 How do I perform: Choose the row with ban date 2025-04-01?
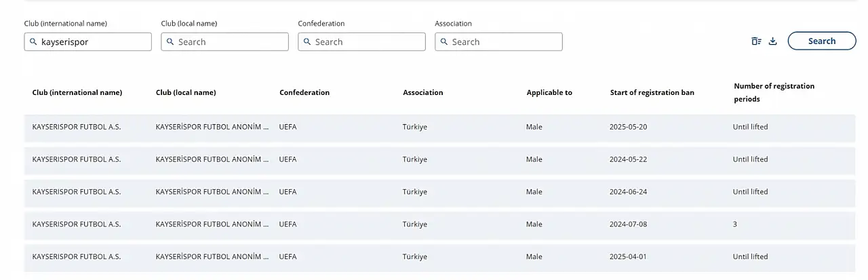[x=439, y=257]
